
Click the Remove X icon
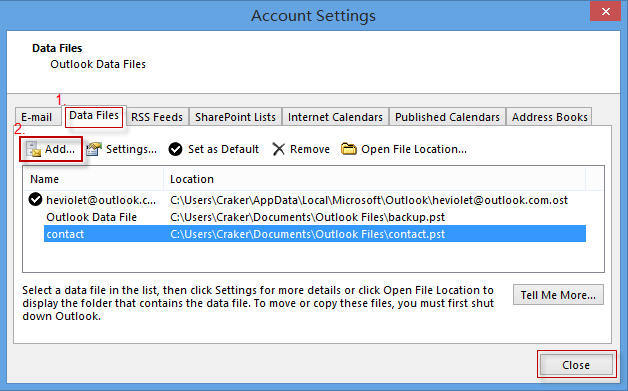278,149
